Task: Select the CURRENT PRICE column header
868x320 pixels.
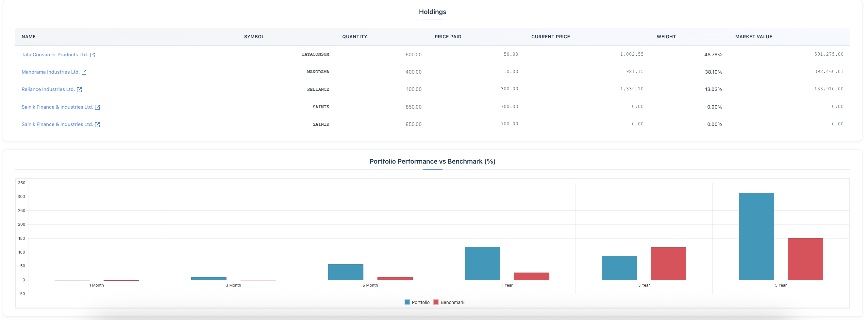Action: pos(551,37)
